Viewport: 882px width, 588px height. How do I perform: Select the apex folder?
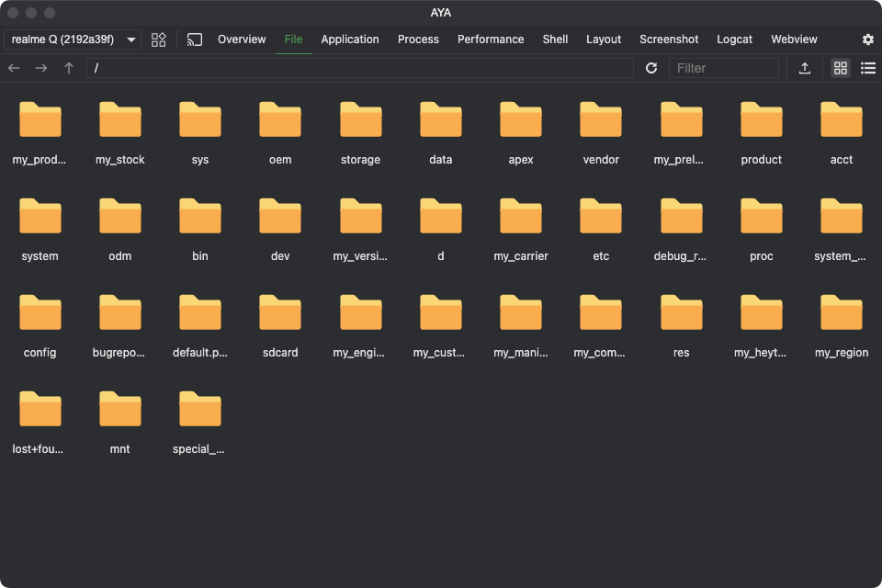tap(521, 133)
